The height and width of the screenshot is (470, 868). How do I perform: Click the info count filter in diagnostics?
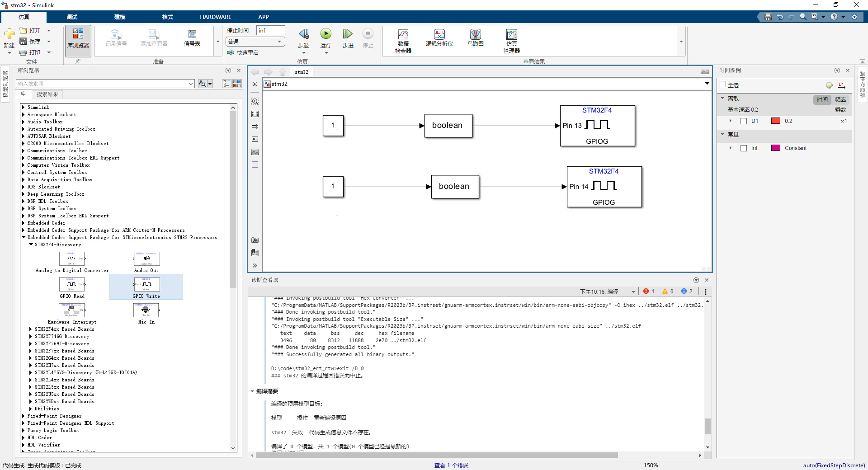(687, 291)
